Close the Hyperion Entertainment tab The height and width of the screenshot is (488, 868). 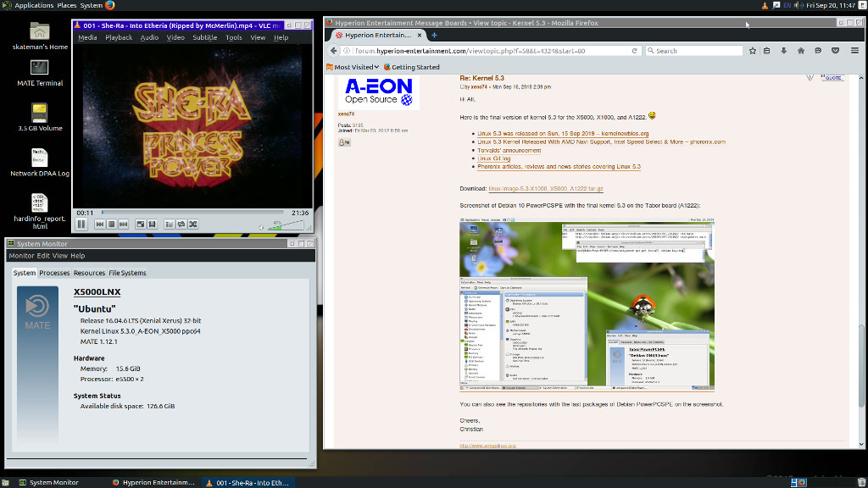coord(419,35)
